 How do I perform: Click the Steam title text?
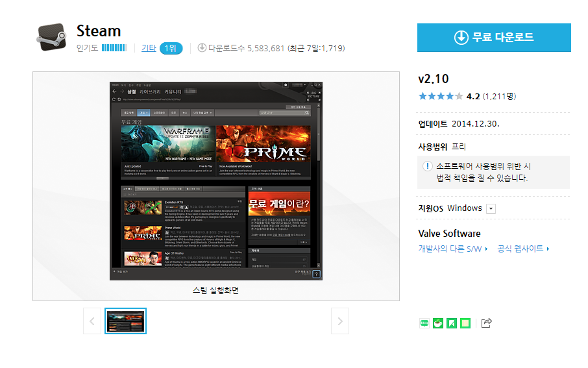point(99,31)
